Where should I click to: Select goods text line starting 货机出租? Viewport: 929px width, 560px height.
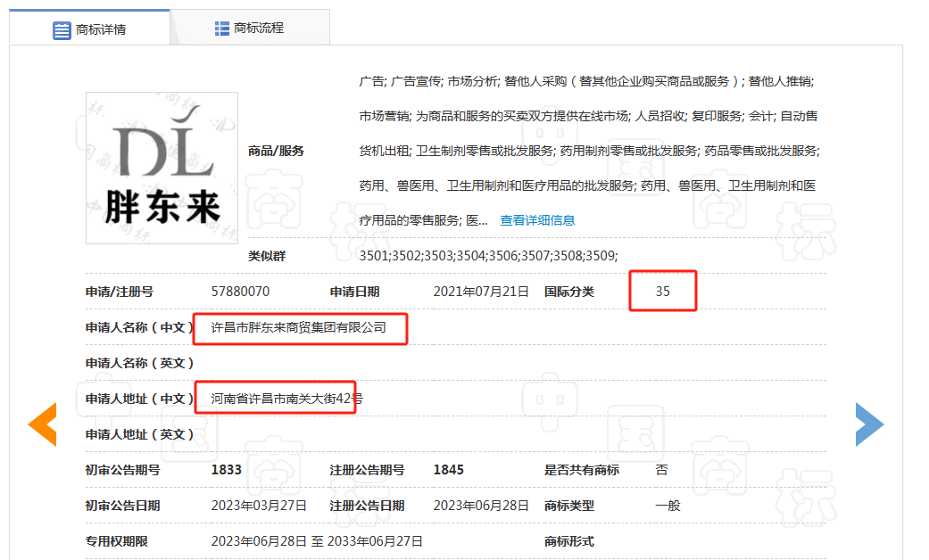point(590,151)
